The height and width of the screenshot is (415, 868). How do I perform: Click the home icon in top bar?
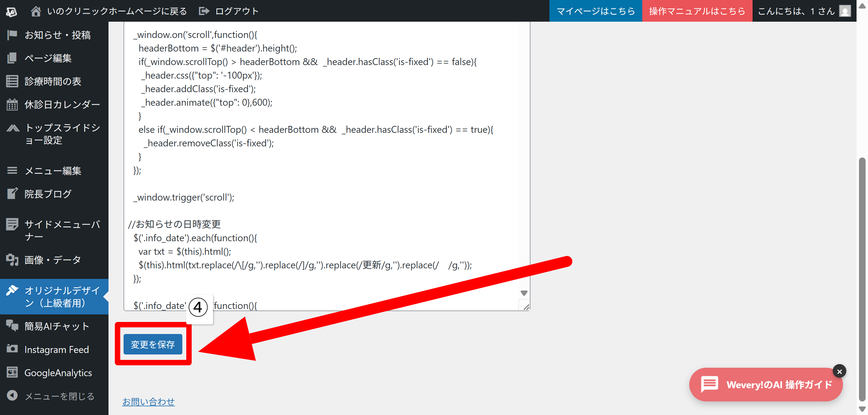point(36,11)
